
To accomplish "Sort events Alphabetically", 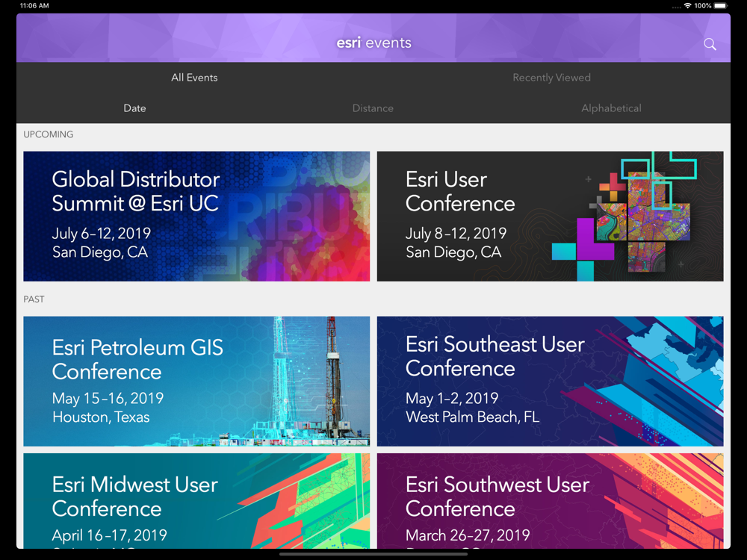I will 611,108.
